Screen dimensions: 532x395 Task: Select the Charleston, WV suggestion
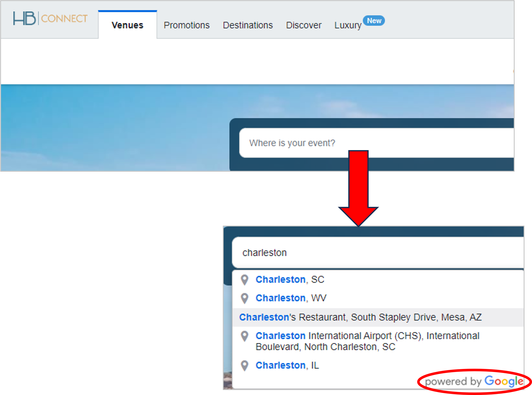[291, 298]
